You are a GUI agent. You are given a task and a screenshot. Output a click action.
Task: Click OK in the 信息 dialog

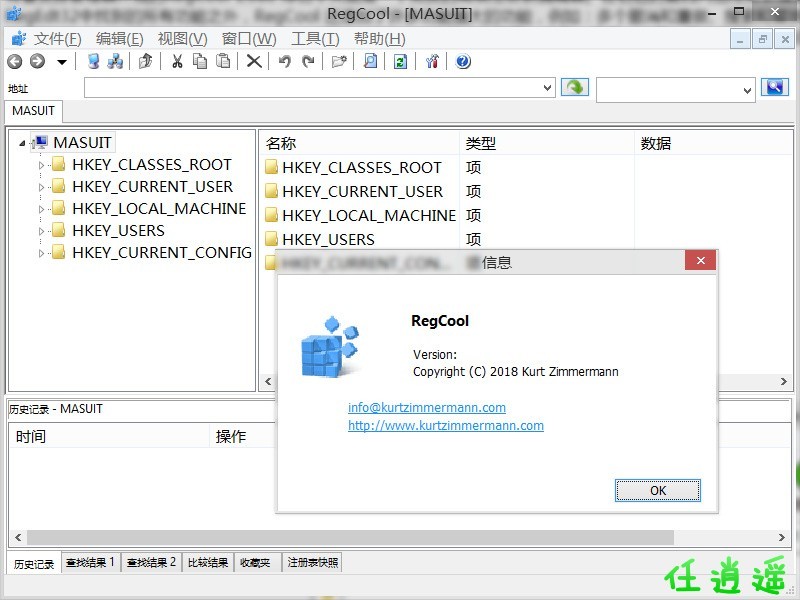click(658, 490)
